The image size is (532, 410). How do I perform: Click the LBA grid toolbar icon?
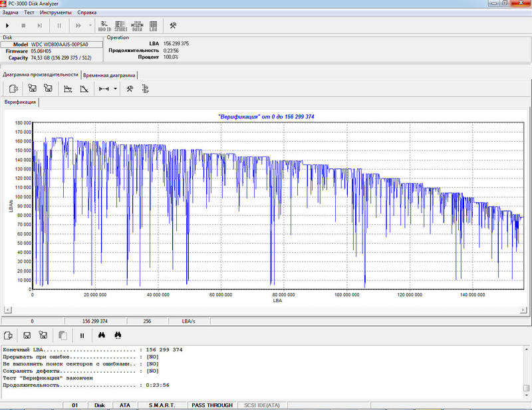pyautogui.click(x=154, y=25)
